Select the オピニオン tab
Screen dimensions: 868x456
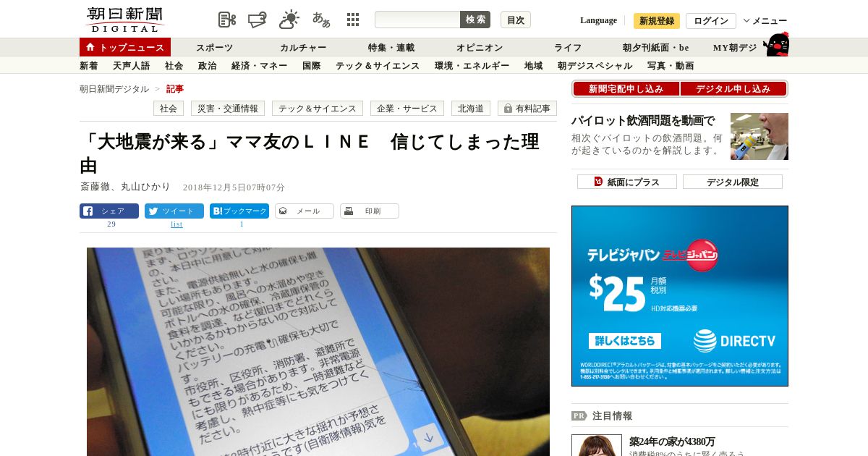pyautogui.click(x=480, y=48)
